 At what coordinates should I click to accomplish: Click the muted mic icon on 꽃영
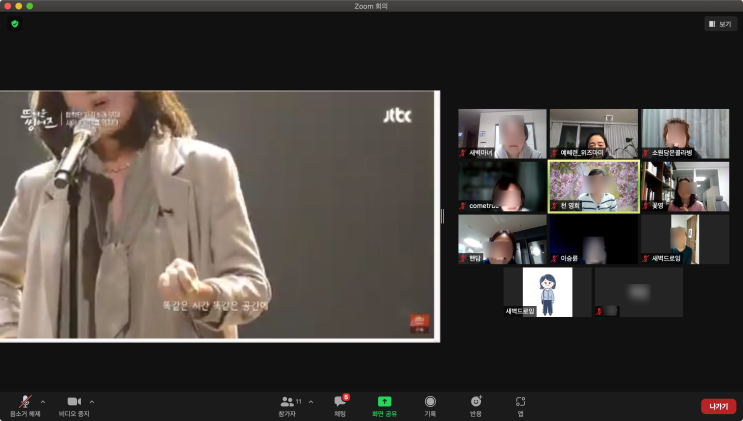pos(646,206)
